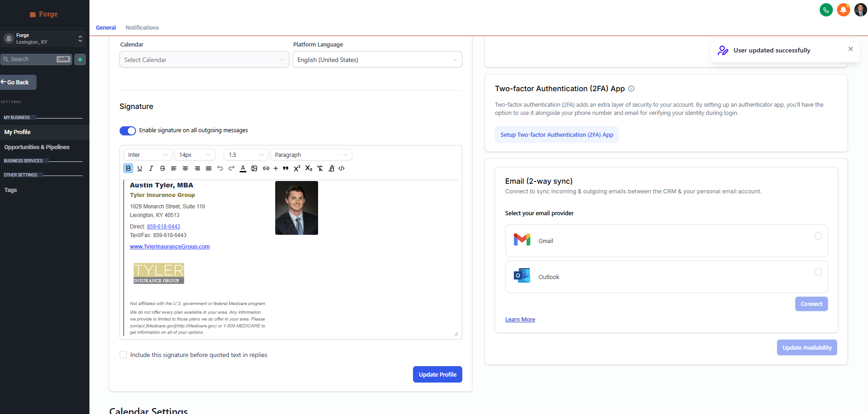Click the www.TylerInsuranceGroup.com link in signature

(x=170, y=247)
